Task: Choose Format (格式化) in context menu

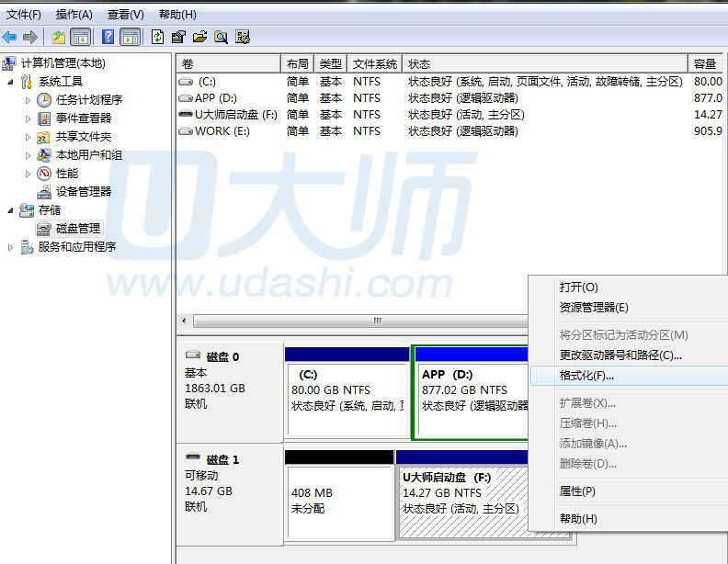Action: (x=628, y=376)
